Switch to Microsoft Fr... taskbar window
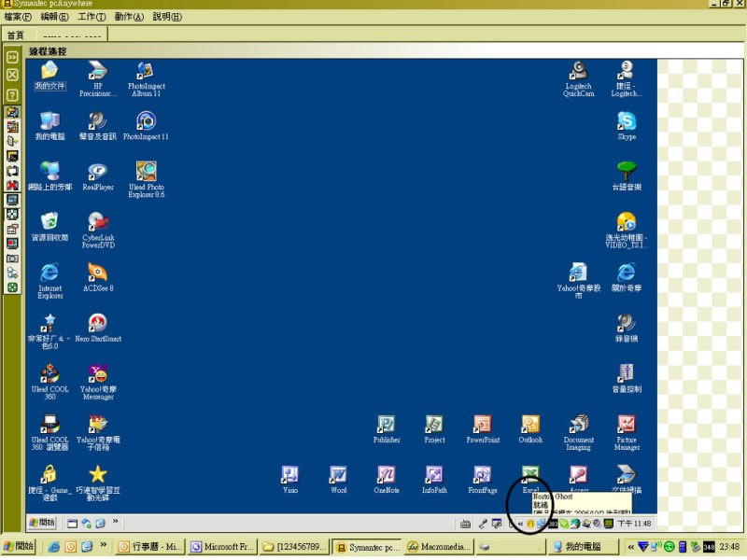 [223, 547]
